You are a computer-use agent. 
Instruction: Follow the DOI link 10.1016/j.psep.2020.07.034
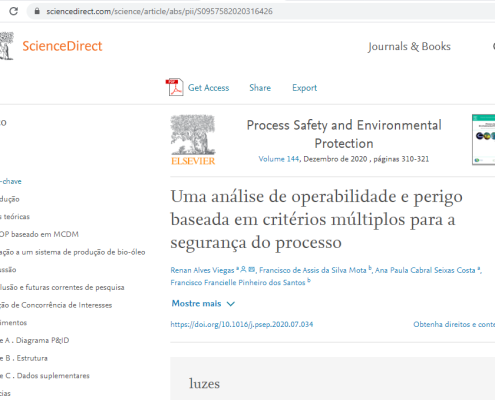point(242,324)
